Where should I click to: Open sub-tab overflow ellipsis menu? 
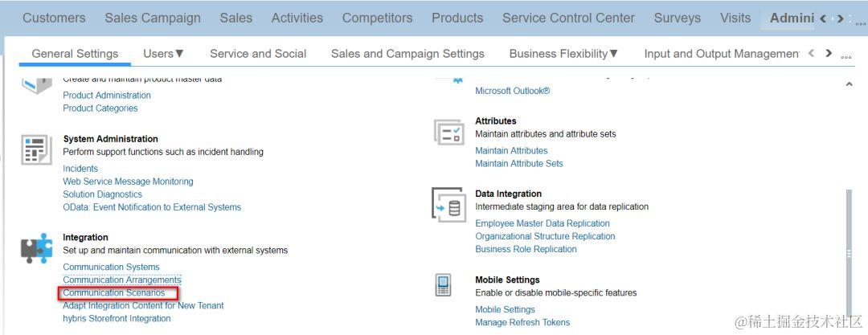845,56
